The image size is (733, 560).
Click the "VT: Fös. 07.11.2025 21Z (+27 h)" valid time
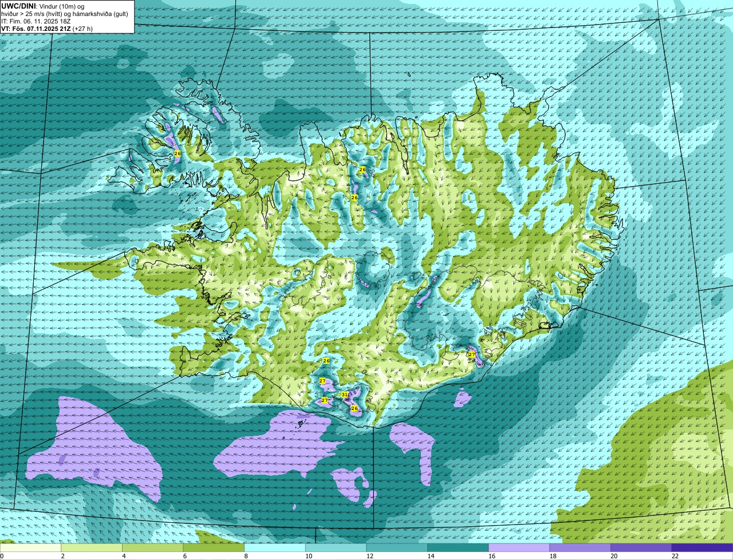tap(47, 29)
